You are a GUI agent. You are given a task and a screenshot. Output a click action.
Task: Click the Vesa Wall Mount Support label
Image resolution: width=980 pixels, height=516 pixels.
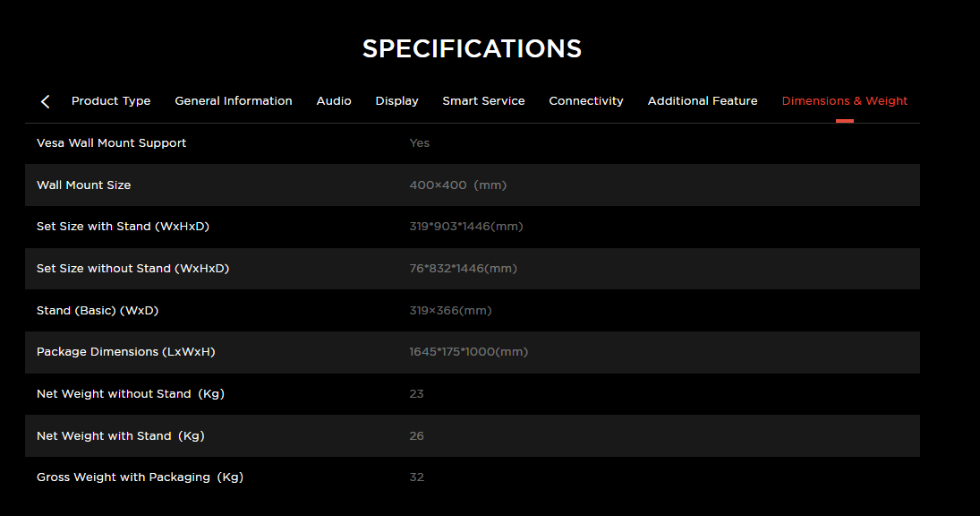112,143
